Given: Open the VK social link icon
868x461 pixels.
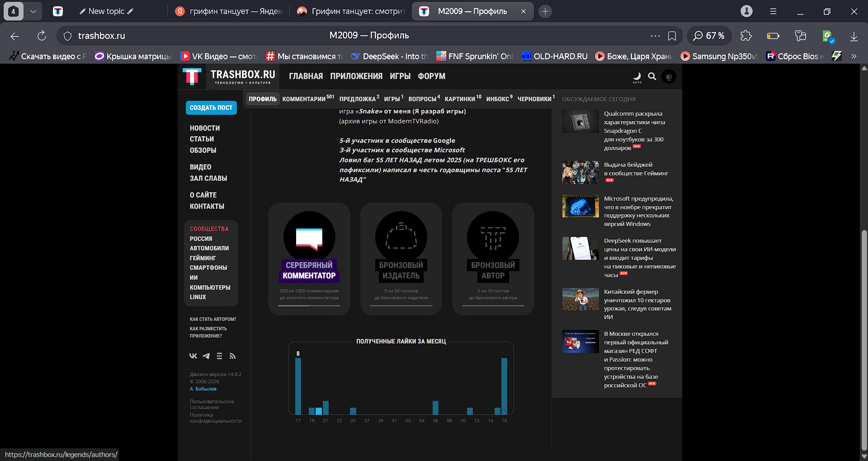Looking at the screenshot, I should (193, 356).
